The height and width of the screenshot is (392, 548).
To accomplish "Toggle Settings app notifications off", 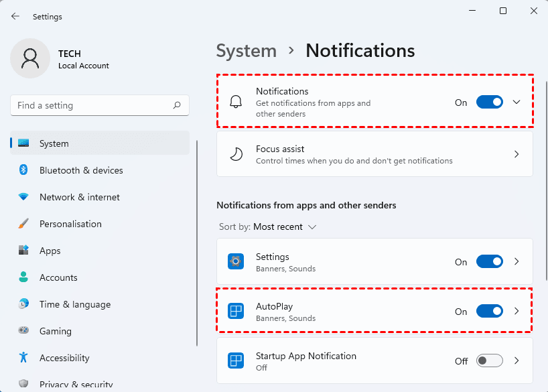I will (489, 261).
